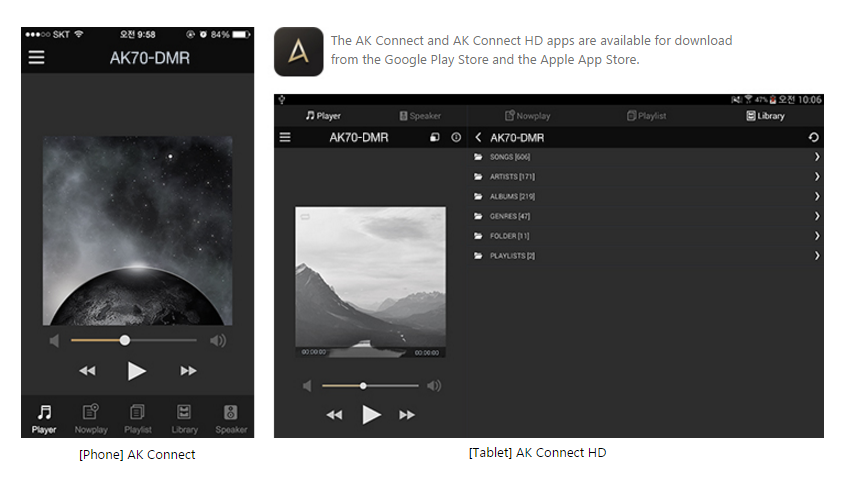Expand the SONGS [606] folder
859x477 pixels.
tap(510, 157)
